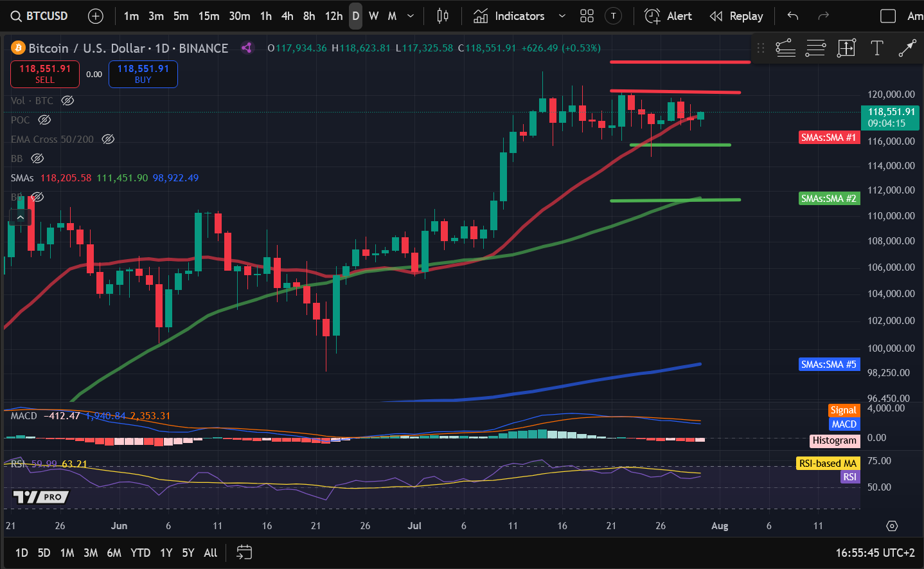Select the trend line drawing tool
This screenshot has height=569, width=924.
(907, 48)
